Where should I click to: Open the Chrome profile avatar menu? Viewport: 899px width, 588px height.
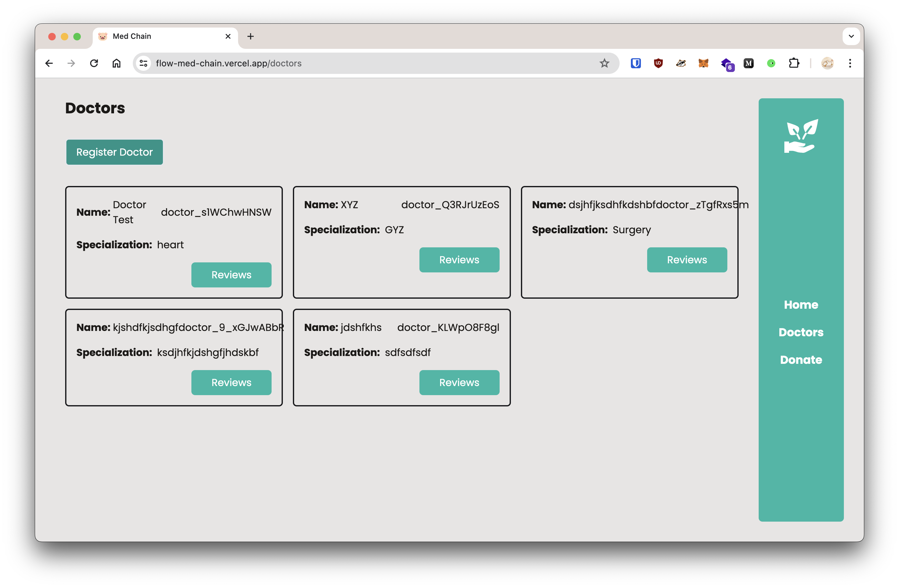tap(827, 63)
